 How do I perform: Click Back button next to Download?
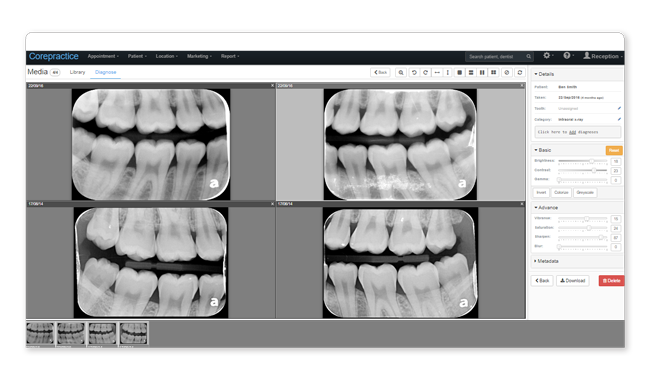point(542,281)
